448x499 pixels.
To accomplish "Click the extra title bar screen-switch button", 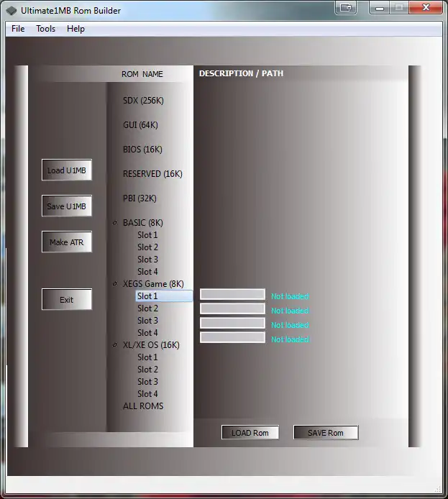I will pos(346,7).
